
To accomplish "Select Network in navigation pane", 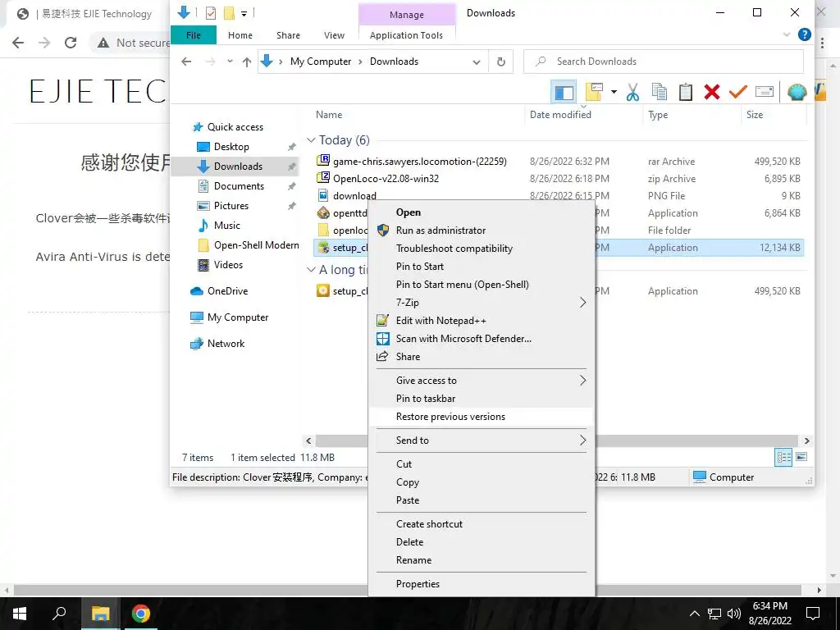I will click(226, 344).
